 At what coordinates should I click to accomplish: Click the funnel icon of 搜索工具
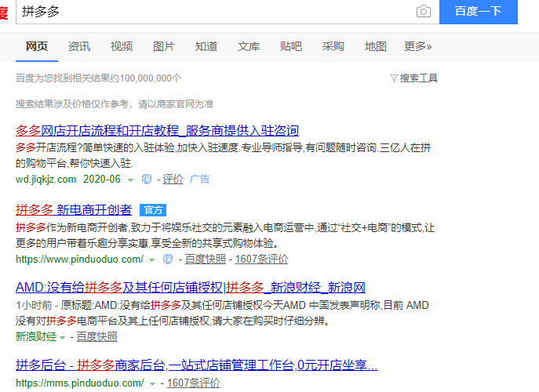click(394, 78)
